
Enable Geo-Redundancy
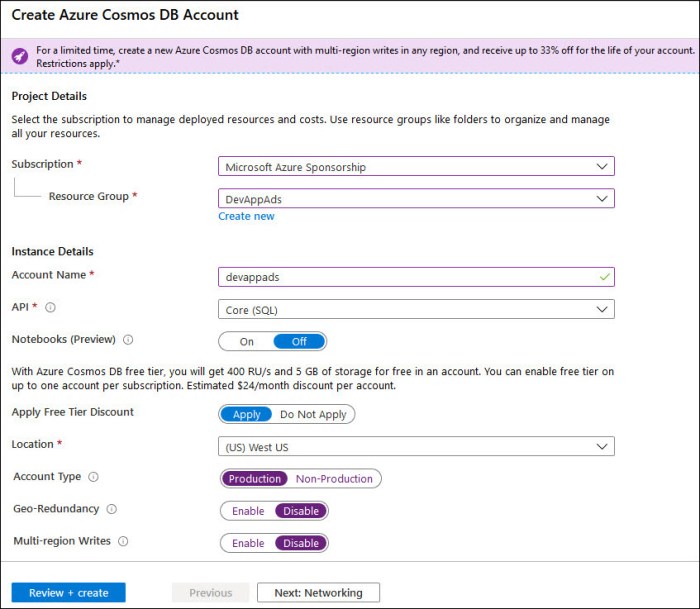point(248,511)
